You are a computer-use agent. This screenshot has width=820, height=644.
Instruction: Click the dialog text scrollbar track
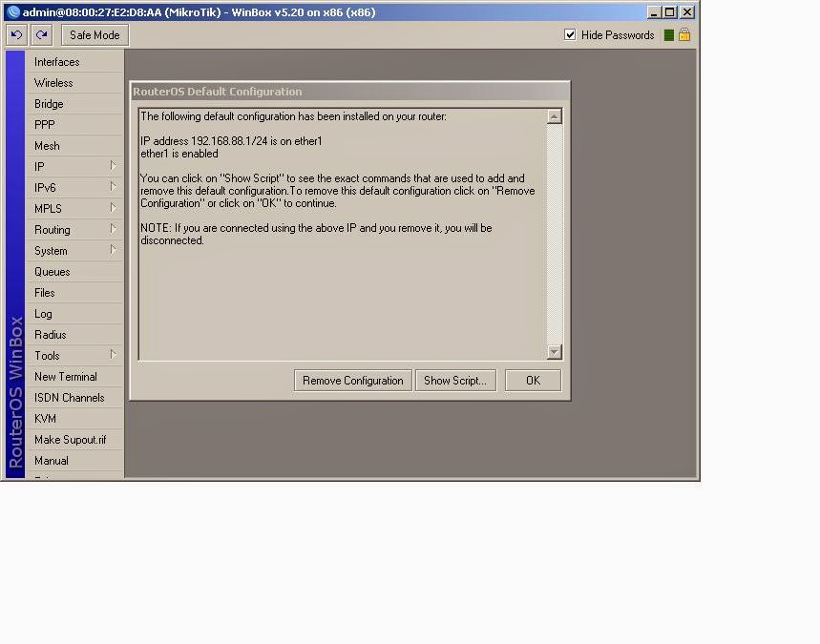[555, 234]
